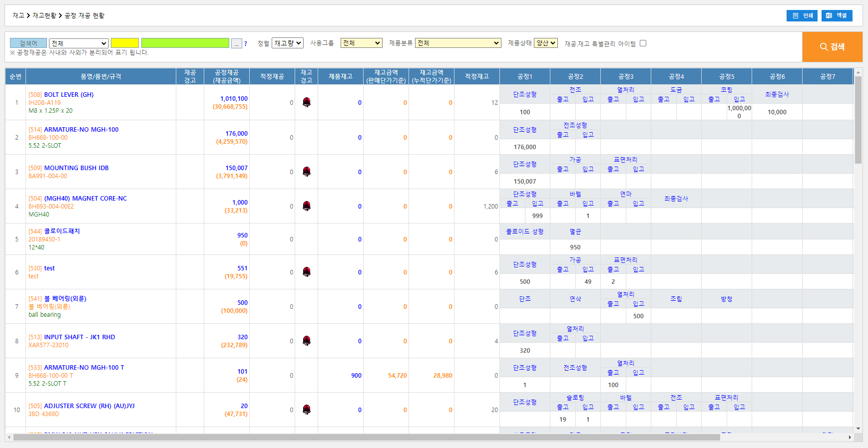Export the list with the 엑셀 button
868x448 pixels.
(x=837, y=15)
